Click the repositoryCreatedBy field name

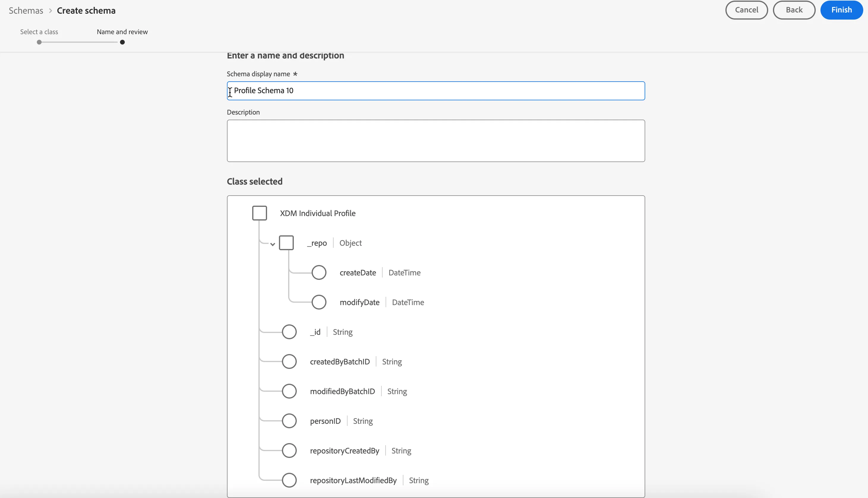pyautogui.click(x=345, y=451)
